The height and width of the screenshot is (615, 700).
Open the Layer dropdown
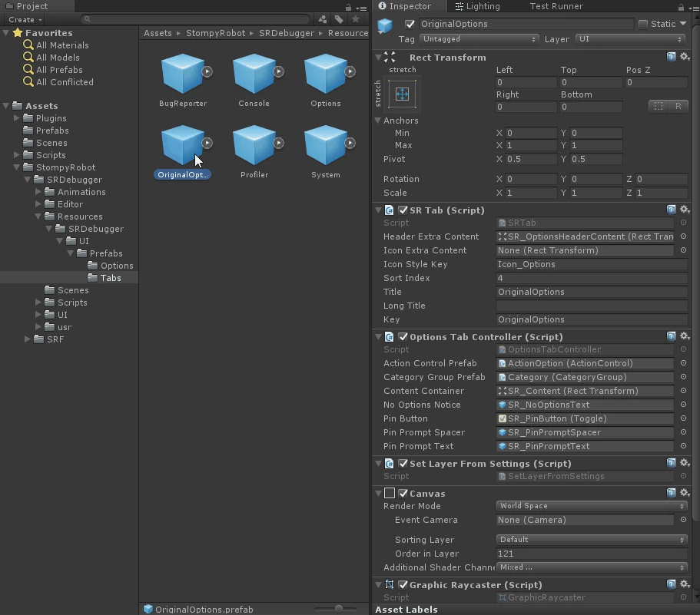point(630,39)
